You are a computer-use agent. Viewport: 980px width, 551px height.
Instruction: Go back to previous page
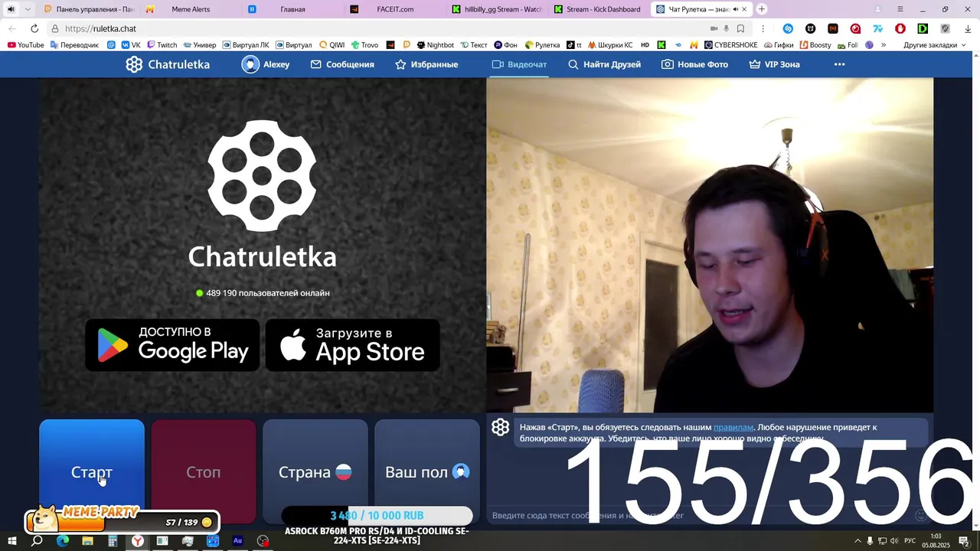11,28
